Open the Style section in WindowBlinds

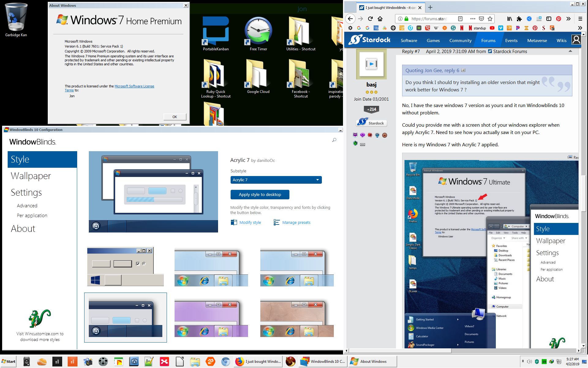pos(42,159)
